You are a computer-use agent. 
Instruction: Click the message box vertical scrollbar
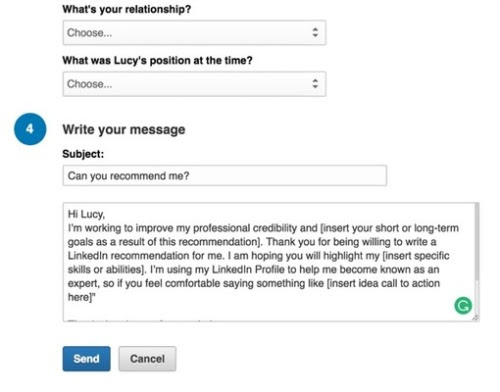[477, 243]
